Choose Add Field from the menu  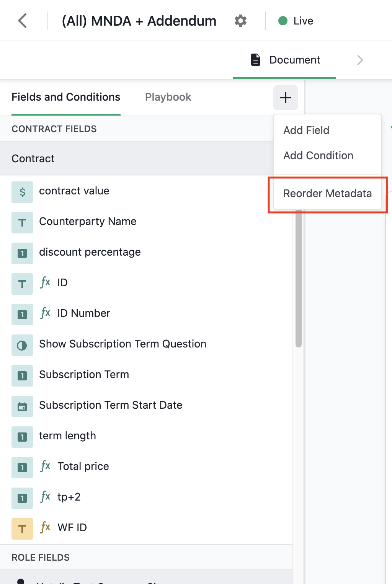tap(306, 130)
